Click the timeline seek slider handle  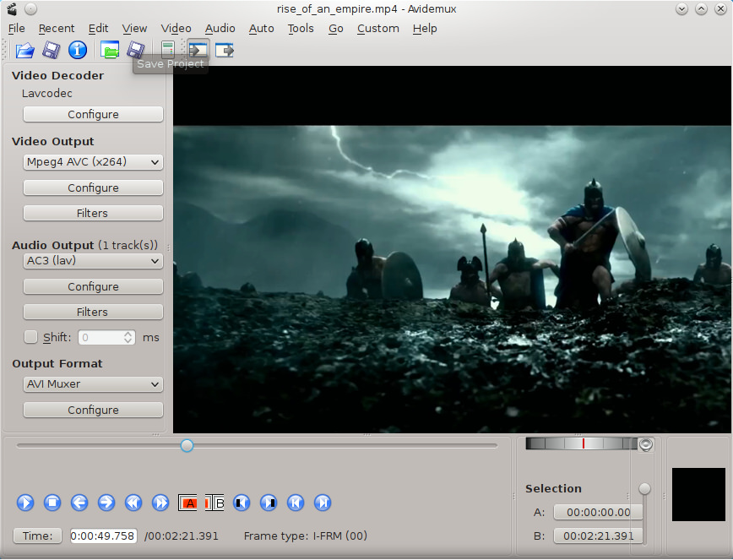click(x=187, y=446)
